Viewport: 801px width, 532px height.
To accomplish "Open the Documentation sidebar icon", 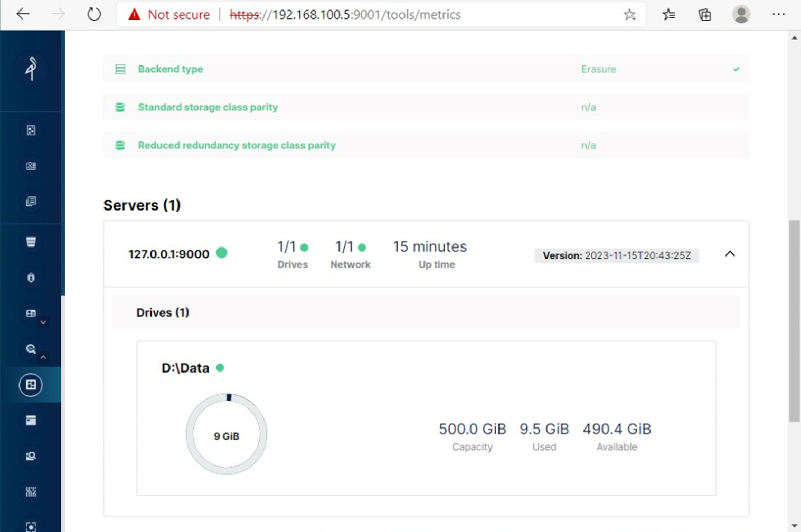I will pyautogui.click(x=31, y=201).
